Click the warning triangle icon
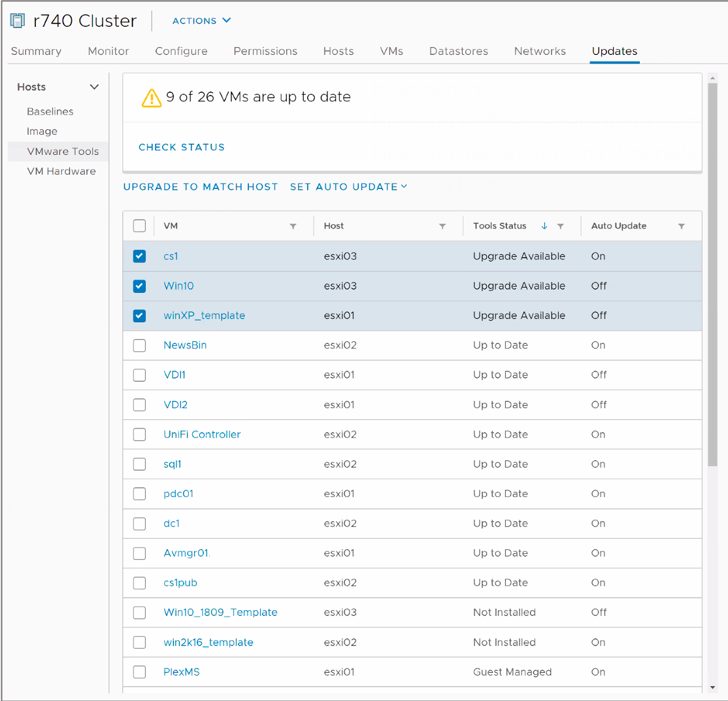728x701 pixels. [152, 98]
